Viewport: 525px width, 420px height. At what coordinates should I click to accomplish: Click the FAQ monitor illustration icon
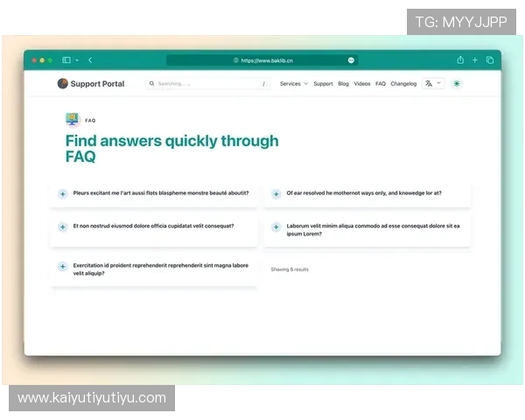coord(73,120)
